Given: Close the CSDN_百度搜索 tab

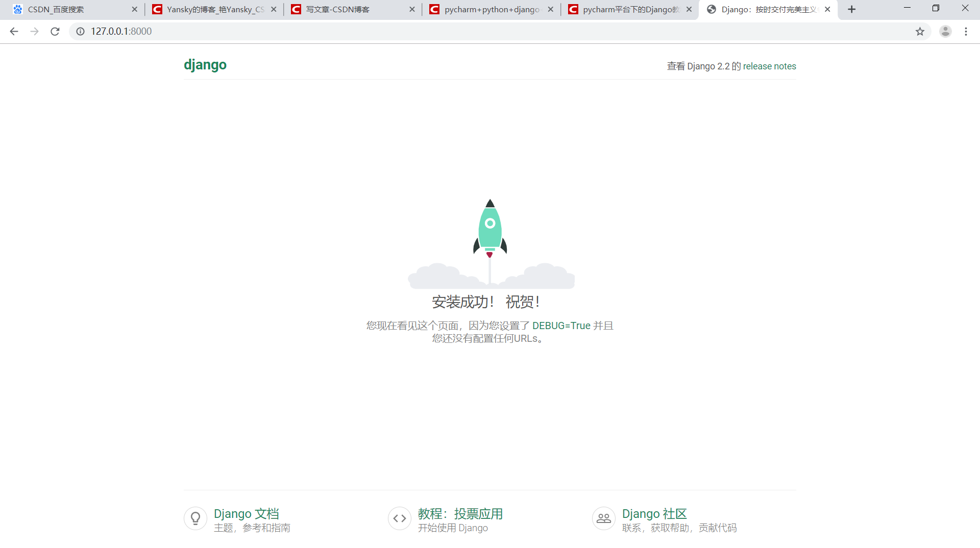Looking at the screenshot, I should (x=135, y=9).
